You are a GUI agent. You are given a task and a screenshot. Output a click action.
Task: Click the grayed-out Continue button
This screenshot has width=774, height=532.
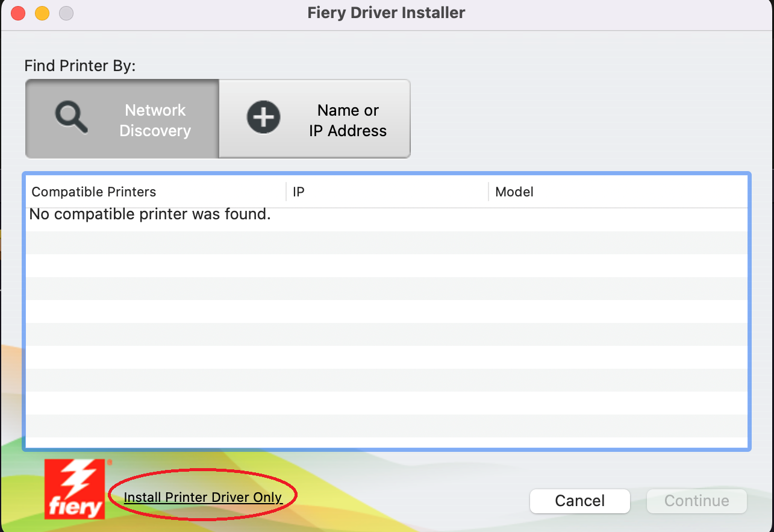coord(697,501)
